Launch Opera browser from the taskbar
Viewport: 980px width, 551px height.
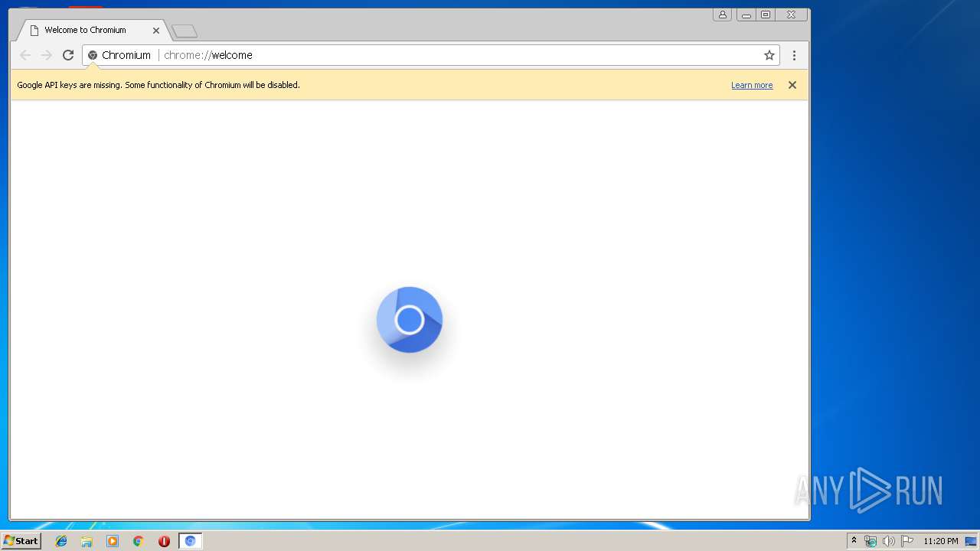(x=164, y=541)
